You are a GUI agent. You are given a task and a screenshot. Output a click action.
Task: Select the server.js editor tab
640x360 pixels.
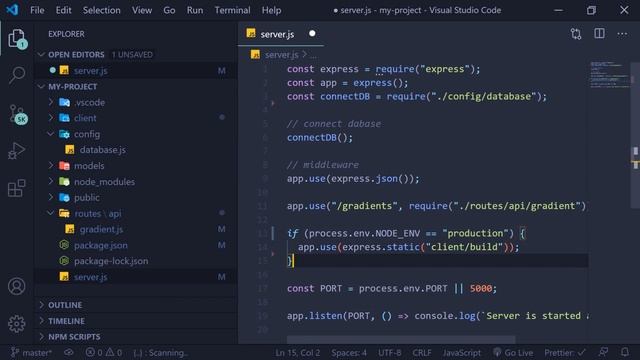point(281,34)
